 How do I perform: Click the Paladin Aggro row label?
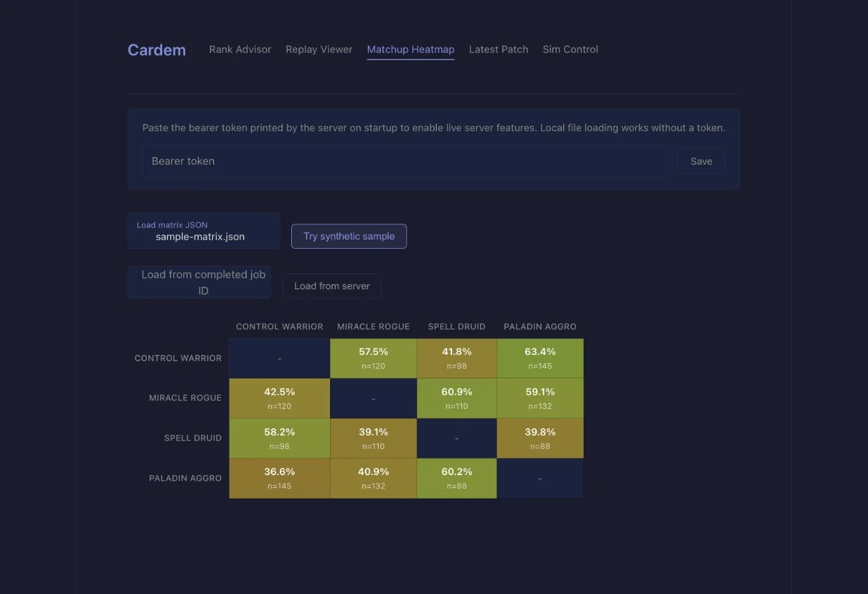click(185, 478)
